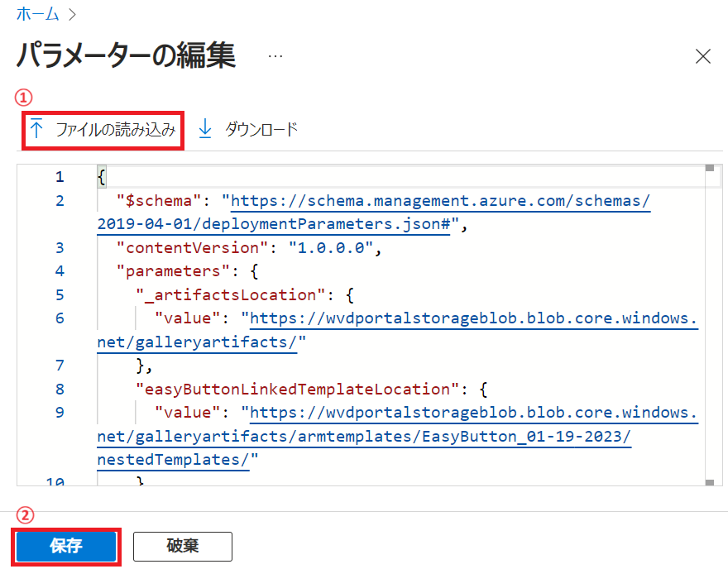Viewport: 728px width, 569px height.
Task: Click the opening brace on line 1
Action: [102, 177]
